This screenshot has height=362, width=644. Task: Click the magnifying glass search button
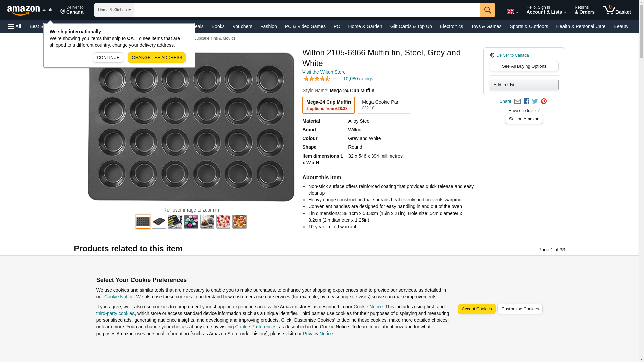tap(487, 10)
